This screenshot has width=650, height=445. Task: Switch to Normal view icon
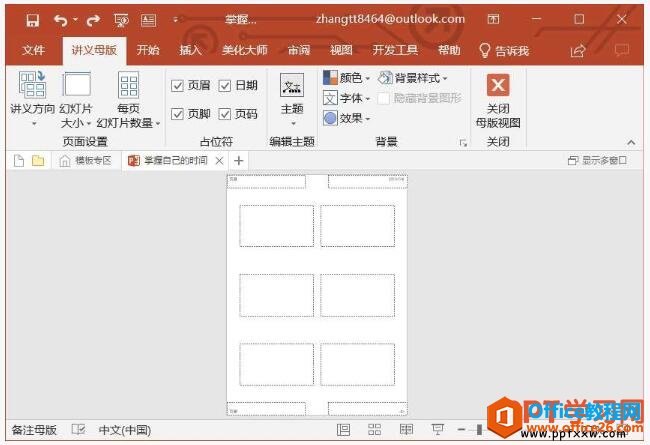tap(343, 430)
